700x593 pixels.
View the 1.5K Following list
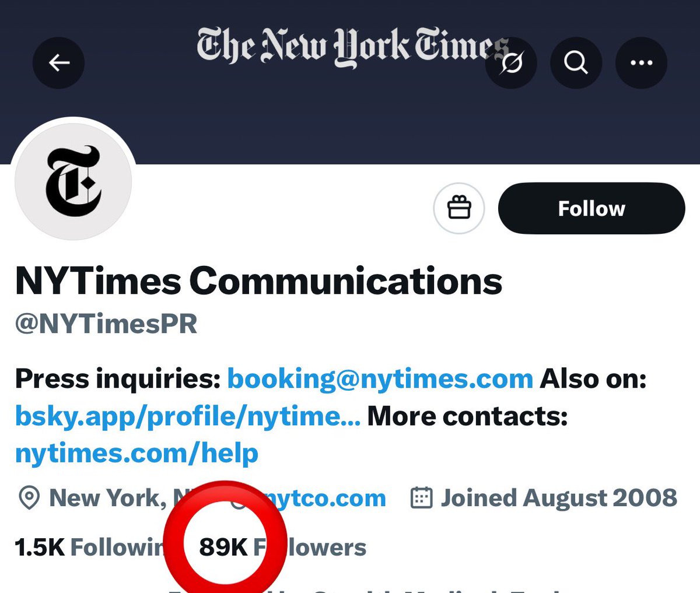pyautogui.click(x=87, y=548)
